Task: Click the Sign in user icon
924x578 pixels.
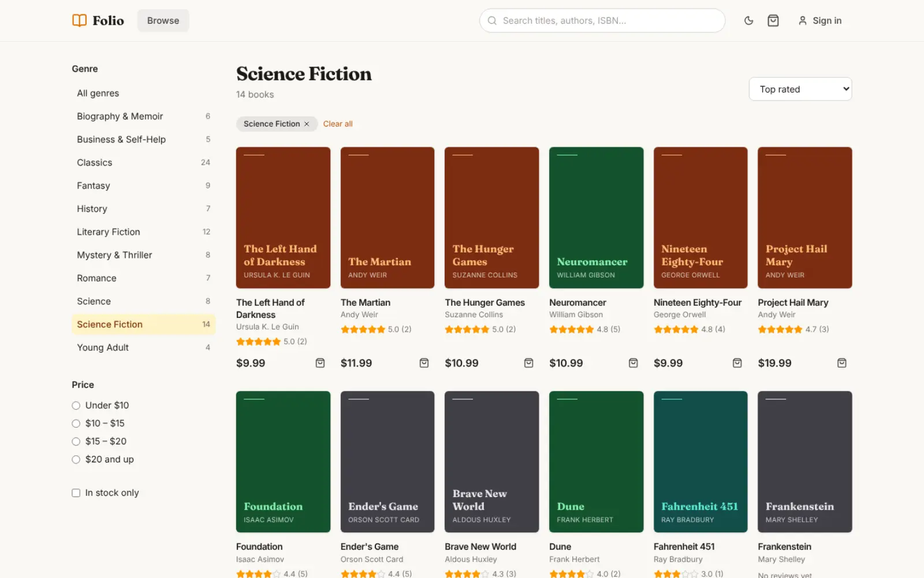Action: pyautogui.click(x=802, y=21)
